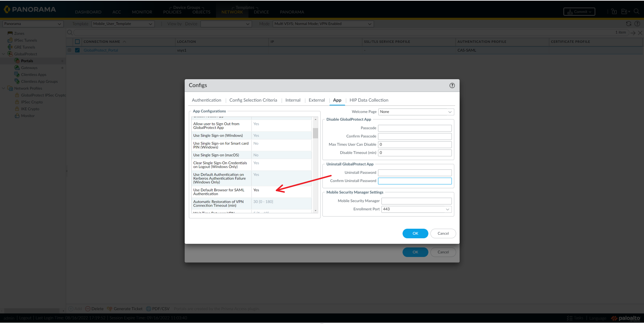This screenshot has height=324, width=644.
Task: Open the OBJECTS top menu
Action: tap(201, 12)
